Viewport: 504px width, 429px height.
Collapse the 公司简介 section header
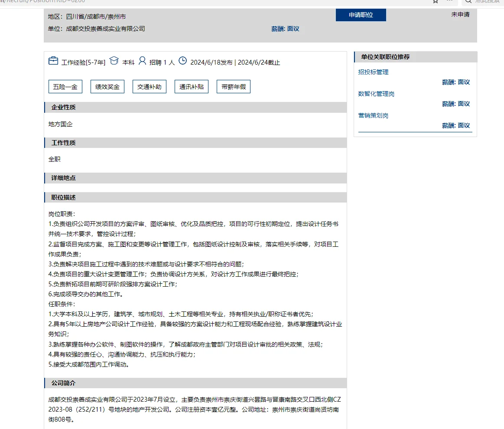click(61, 383)
